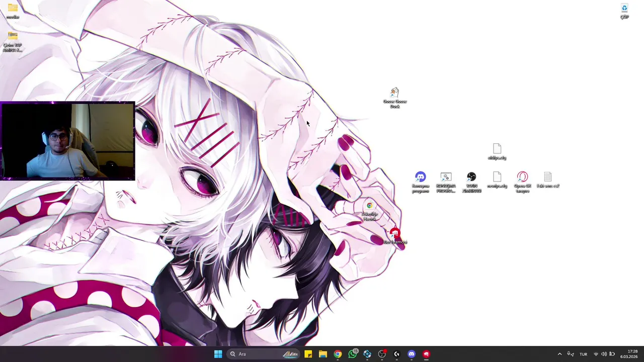Open the volume speaker tray icon

pos(604,354)
